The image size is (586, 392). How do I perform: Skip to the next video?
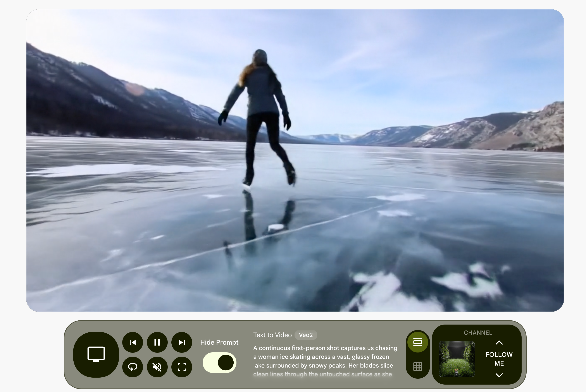182,342
